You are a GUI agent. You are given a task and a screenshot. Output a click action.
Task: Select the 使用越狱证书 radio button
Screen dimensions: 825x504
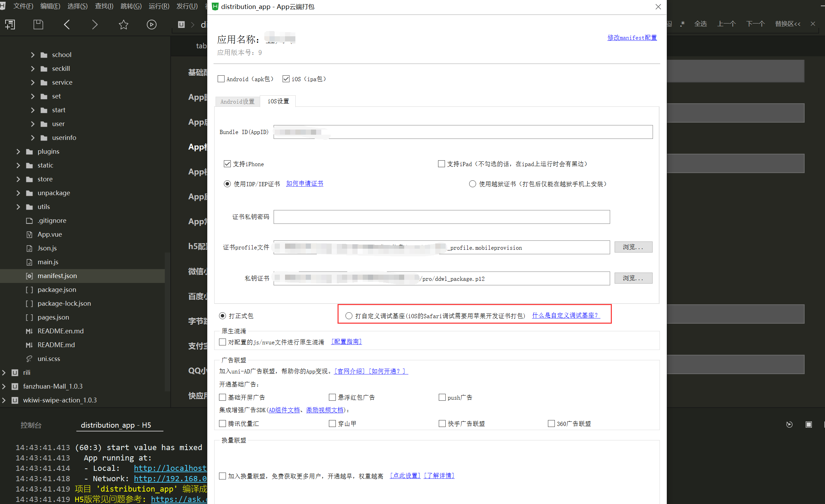tap(472, 184)
